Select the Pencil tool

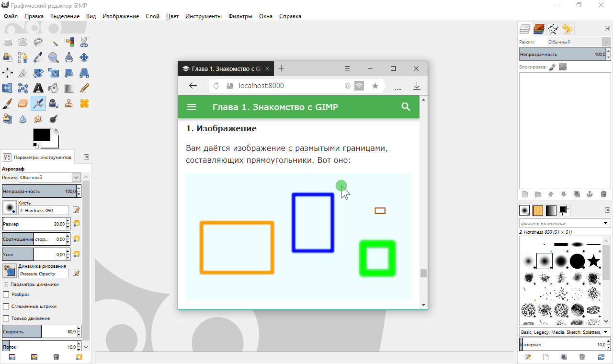coord(84,88)
